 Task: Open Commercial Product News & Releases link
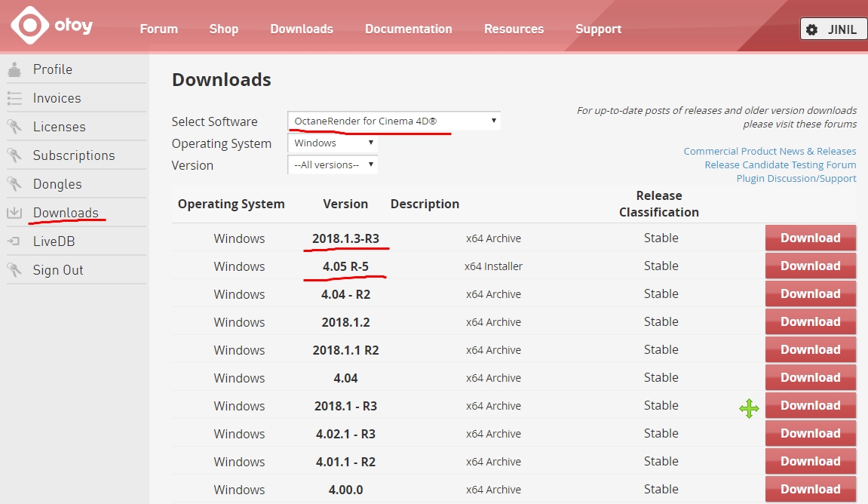click(769, 151)
